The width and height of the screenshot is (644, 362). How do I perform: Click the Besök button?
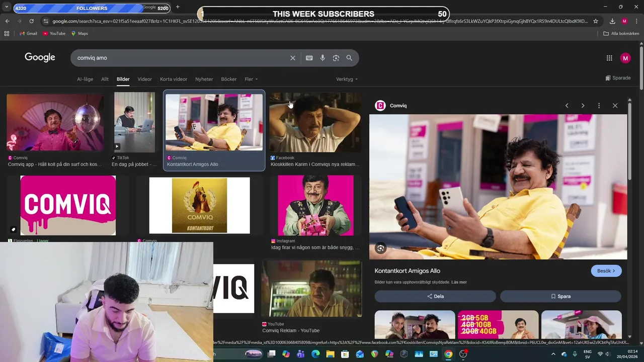(x=606, y=271)
